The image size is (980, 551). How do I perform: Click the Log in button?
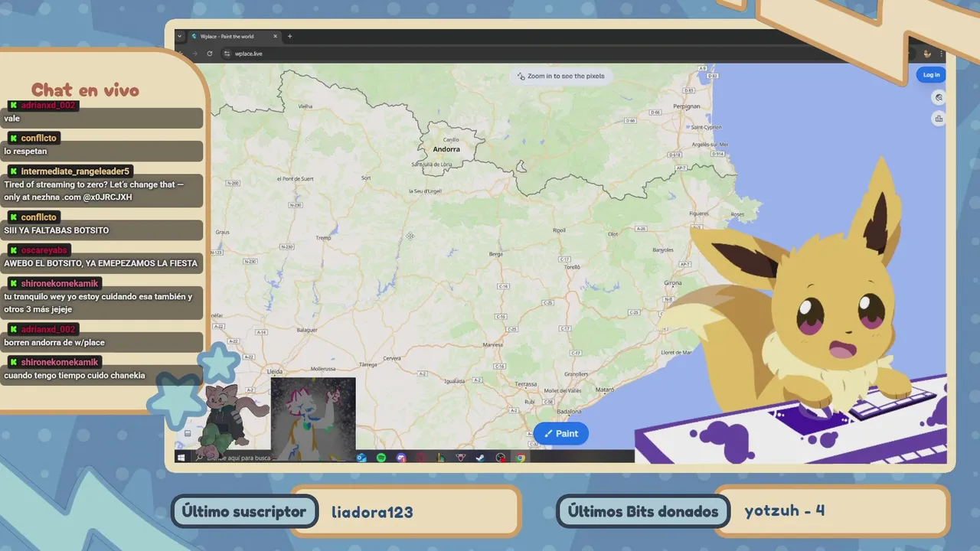[931, 74]
